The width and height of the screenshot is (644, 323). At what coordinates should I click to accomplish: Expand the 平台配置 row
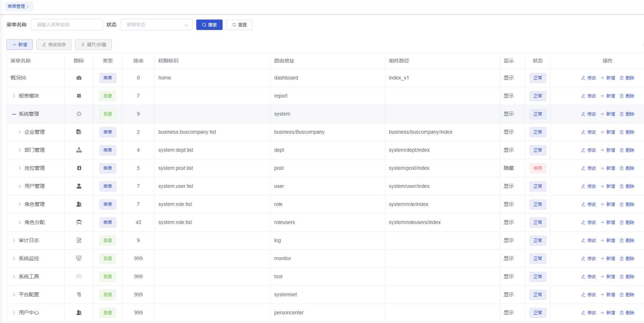pyautogui.click(x=14, y=294)
